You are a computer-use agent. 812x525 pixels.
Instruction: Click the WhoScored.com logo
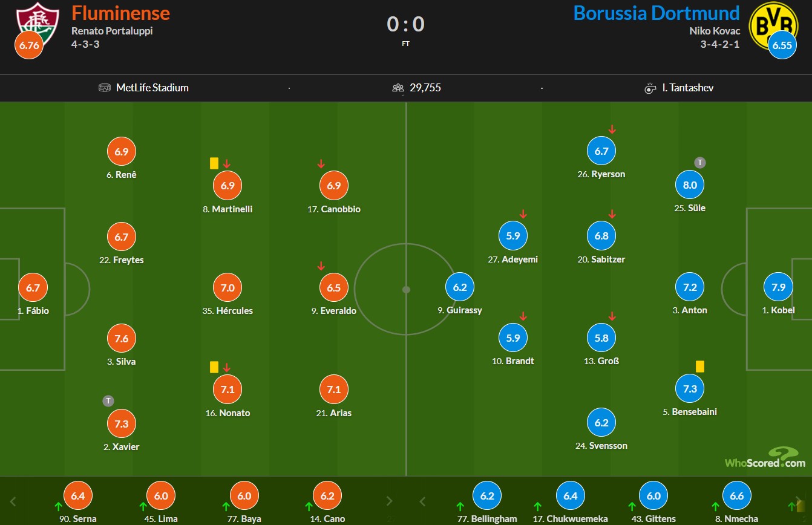(x=765, y=458)
